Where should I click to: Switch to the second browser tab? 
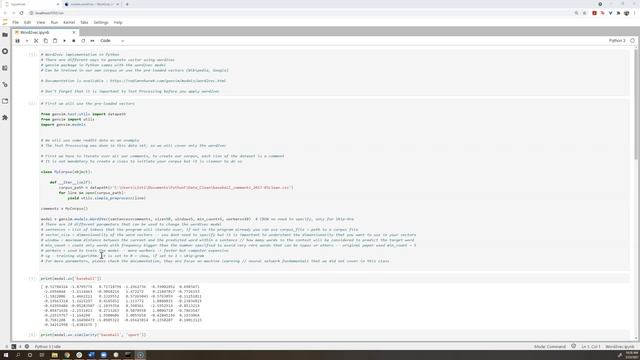[92, 4]
